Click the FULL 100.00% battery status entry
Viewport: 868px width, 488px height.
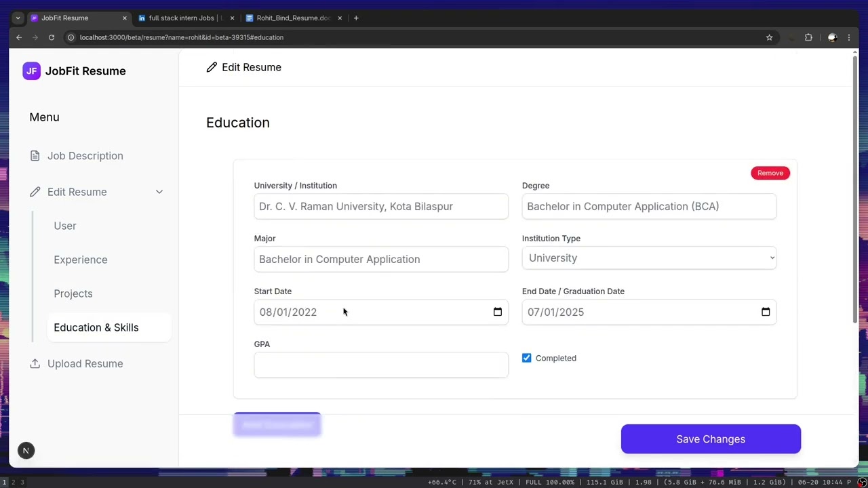pos(550,483)
